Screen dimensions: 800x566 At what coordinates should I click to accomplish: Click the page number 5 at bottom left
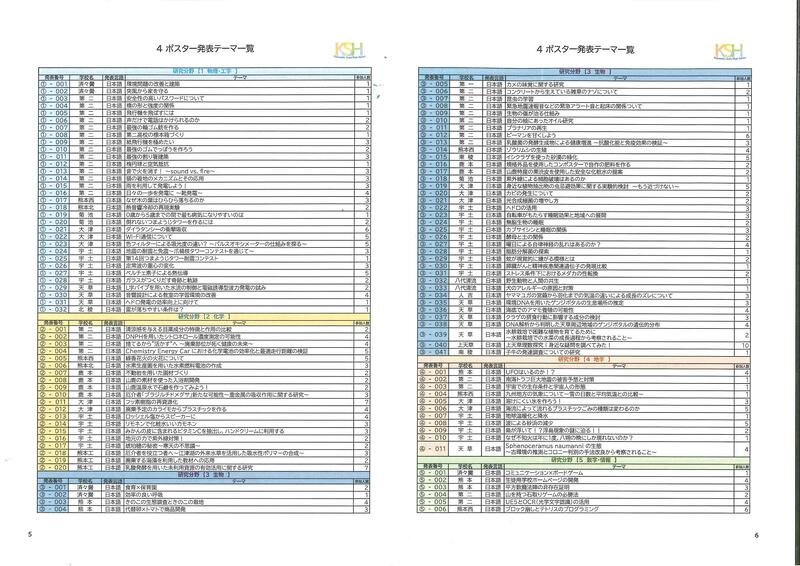point(31,535)
